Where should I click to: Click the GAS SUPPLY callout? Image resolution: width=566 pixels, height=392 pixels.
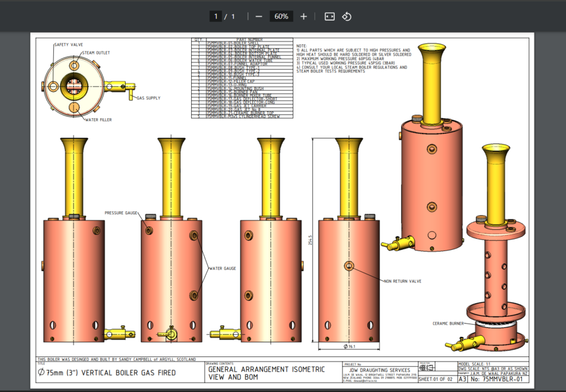148,97
